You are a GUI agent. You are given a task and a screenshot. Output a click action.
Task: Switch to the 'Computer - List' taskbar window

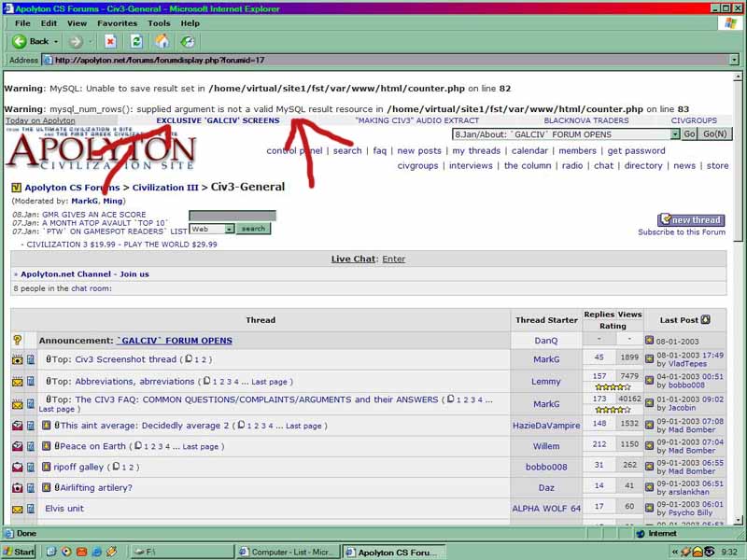(293, 552)
